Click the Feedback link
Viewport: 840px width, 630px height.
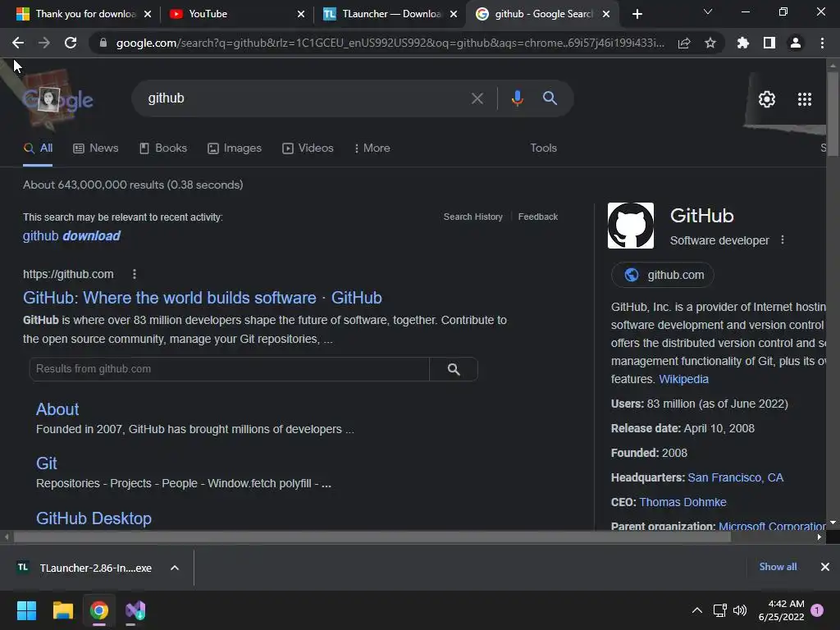(x=538, y=217)
